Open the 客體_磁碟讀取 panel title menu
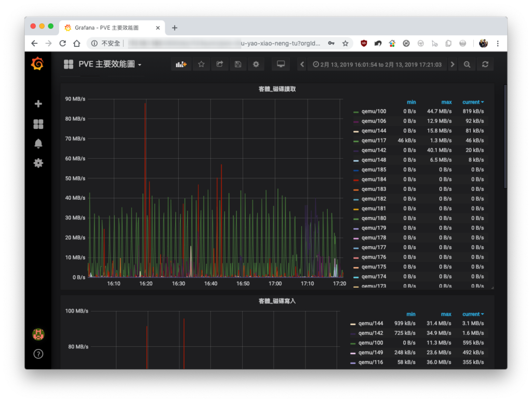532x402 pixels. click(277, 89)
